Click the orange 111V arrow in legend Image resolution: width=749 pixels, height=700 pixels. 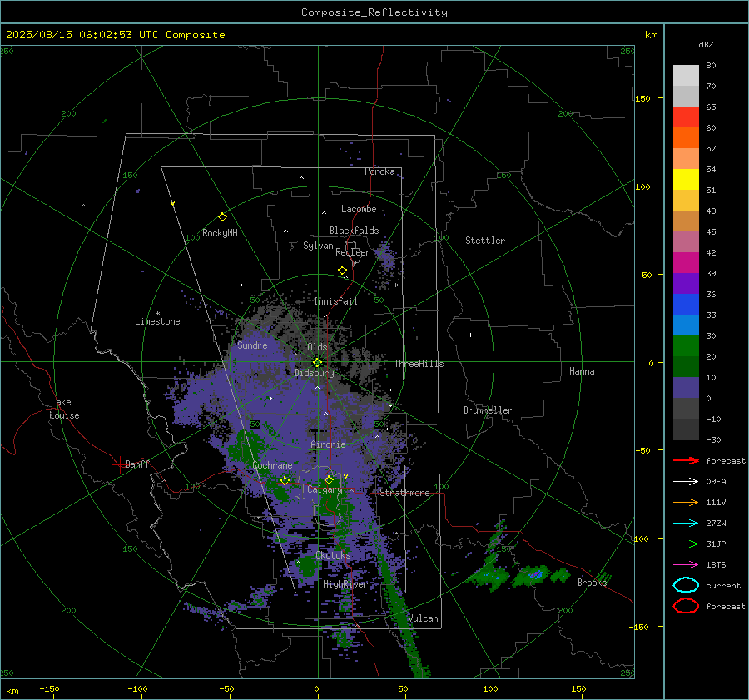[686, 502]
